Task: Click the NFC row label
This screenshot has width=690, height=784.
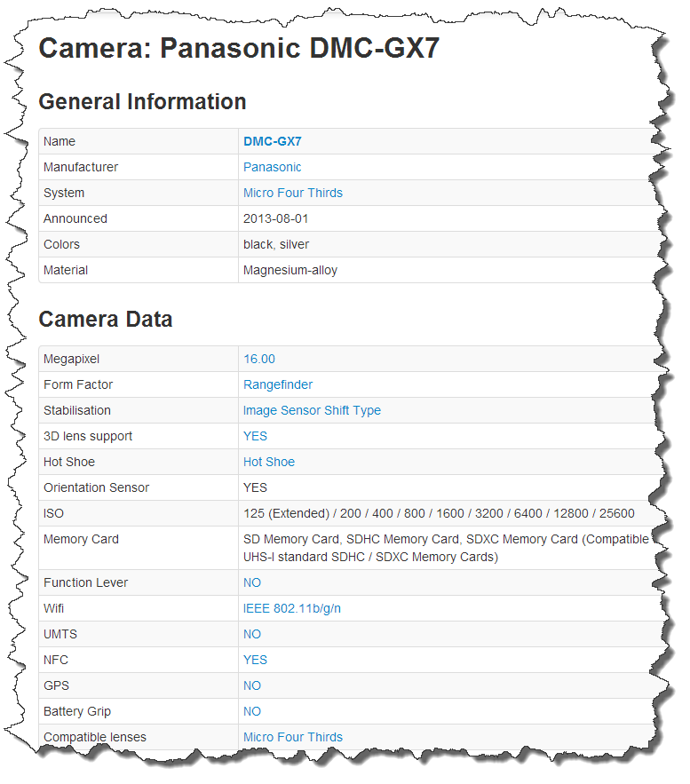Action: point(55,660)
